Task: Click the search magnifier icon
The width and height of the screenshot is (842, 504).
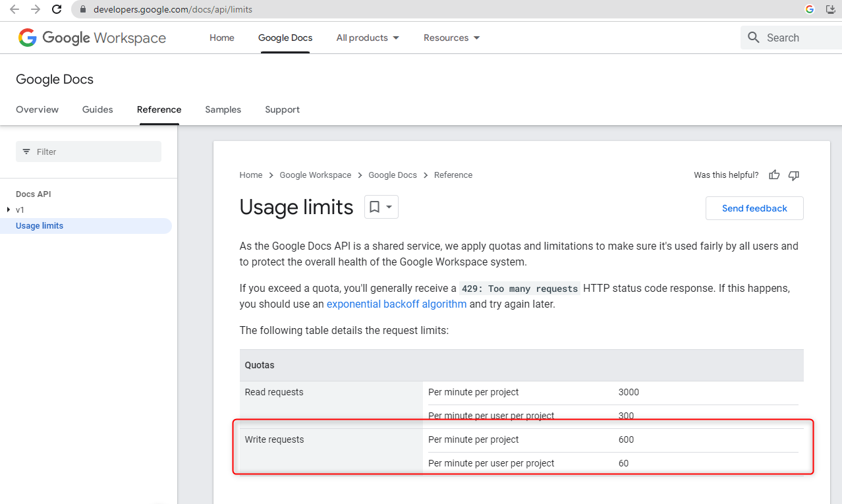Action: 754,38
